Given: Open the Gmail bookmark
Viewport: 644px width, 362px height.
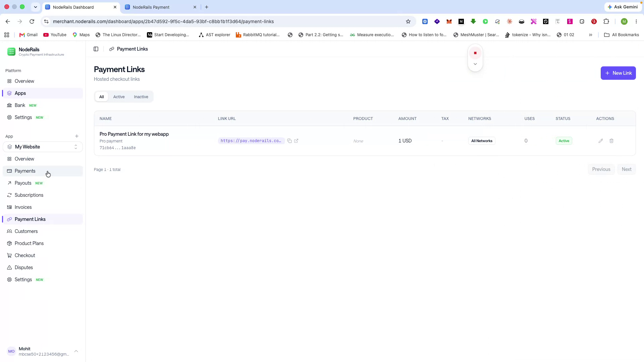Looking at the screenshot, I should [x=29, y=35].
